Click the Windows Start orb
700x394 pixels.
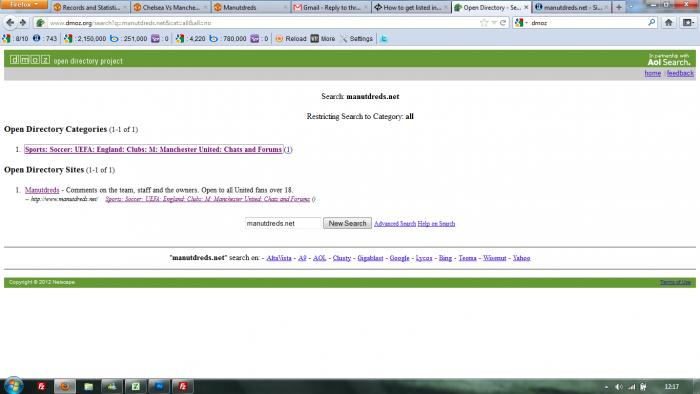(13, 386)
